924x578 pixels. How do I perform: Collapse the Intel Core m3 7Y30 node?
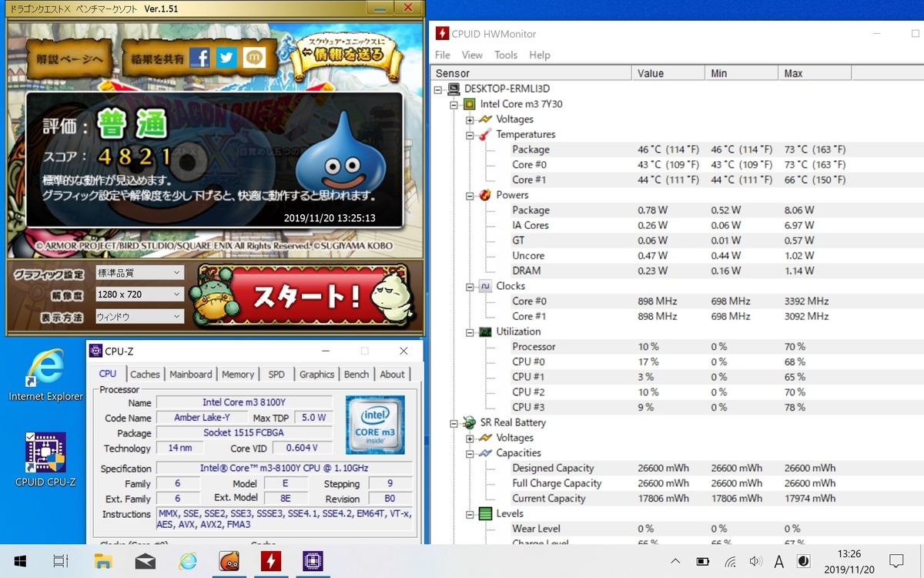click(x=454, y=104)
